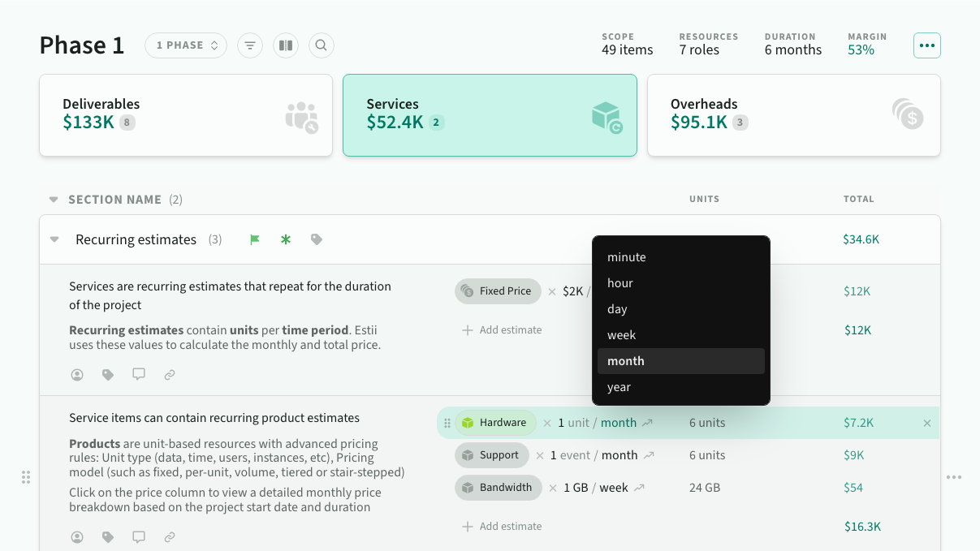The height and width of the screenshot is (551, 980).
Task: Toggle the green flag on Recurring estimates
Action: (x=255, y=239)
